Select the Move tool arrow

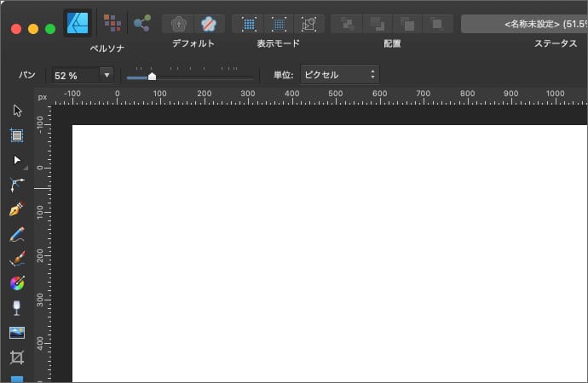pyautogui.click(x=17, y=111)
